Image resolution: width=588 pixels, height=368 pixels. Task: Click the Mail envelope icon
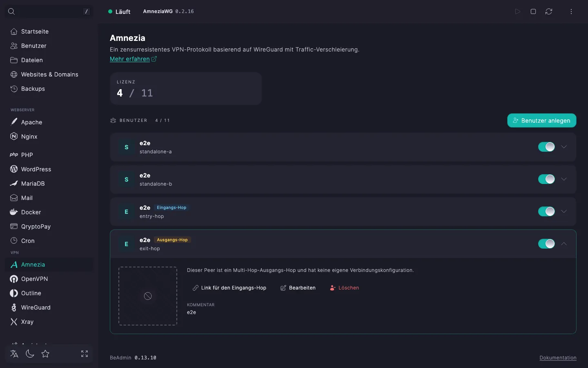(x=14, y=198)
